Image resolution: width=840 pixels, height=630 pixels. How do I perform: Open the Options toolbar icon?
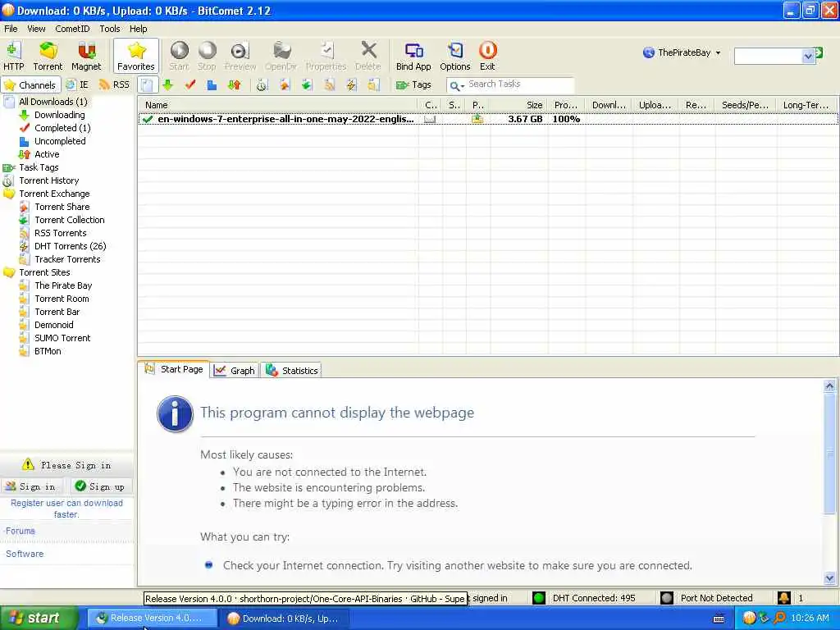click(454, 56)
